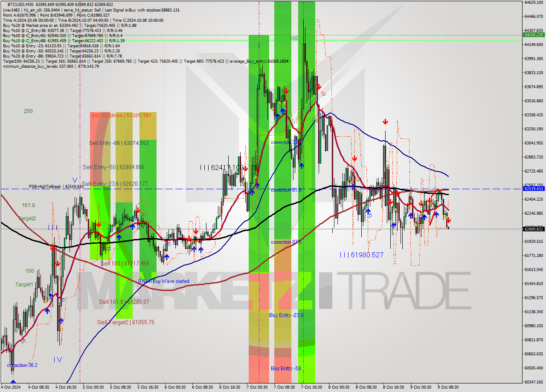Click the 60347.165 value on the price axis
Viewport: 546px width, 392px height.
[534, 382]
